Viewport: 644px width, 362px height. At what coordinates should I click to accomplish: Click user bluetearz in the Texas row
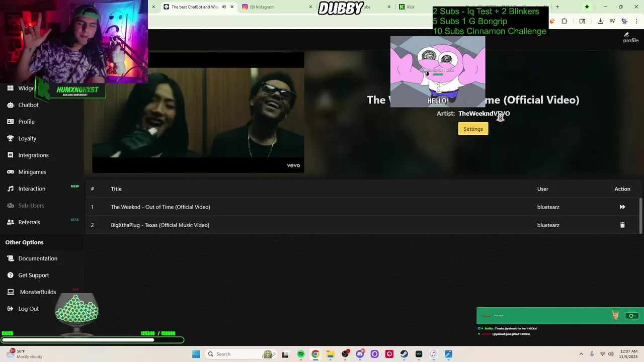(548, 225)
